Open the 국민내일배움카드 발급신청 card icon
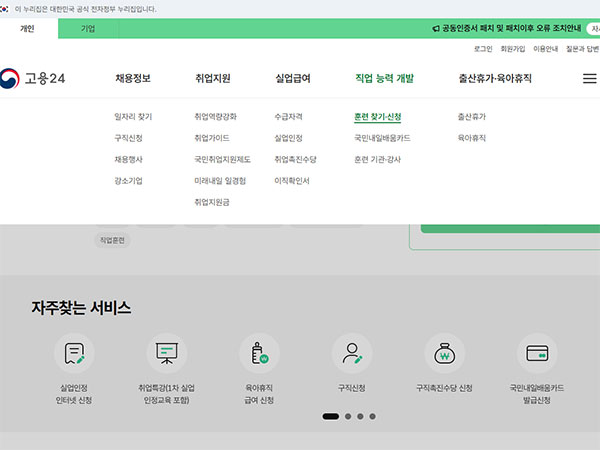Image resolution: width=600 pixels, height=450 pixels. pyautogui.click(x=537, y=353)
